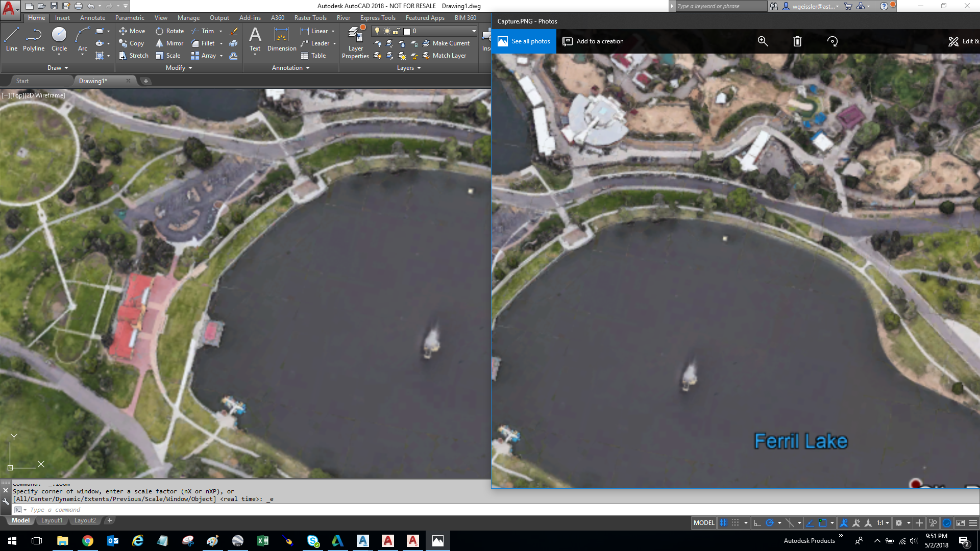Click Add to a creation
This screenshot has width=980, height=551.
[x=593, y=41]
